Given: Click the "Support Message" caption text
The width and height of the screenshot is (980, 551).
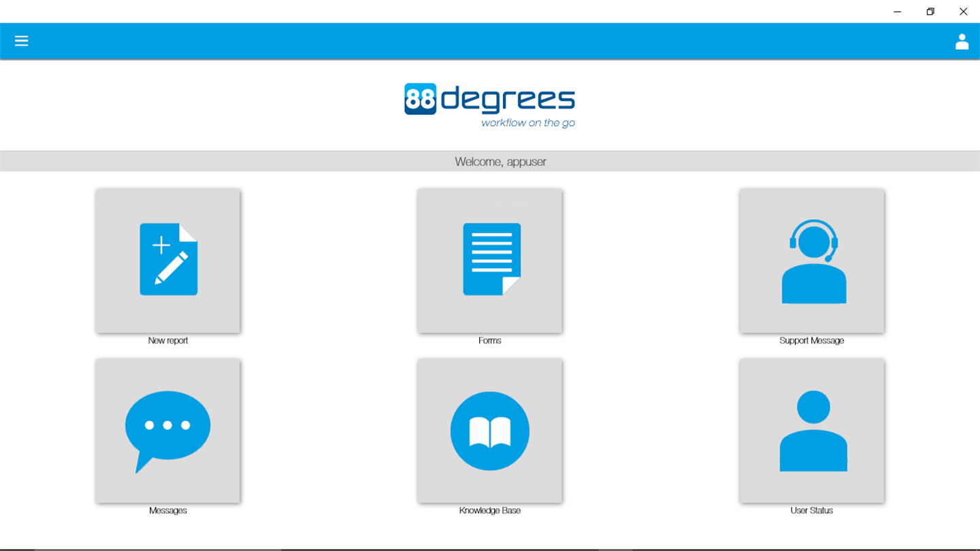Looking at the screenshot, I should (x=812, y=341).
